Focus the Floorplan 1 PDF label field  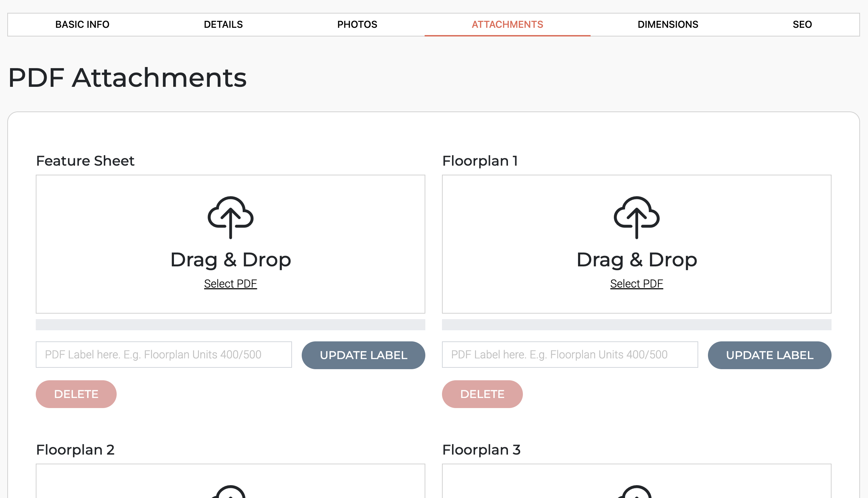point(570,355)
